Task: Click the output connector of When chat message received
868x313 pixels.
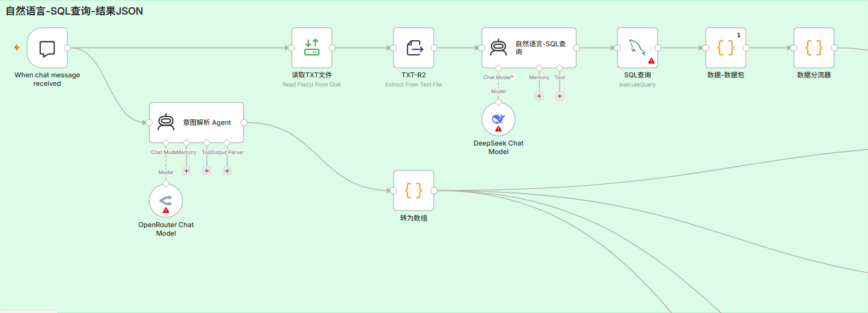Action: pos(68,48)
